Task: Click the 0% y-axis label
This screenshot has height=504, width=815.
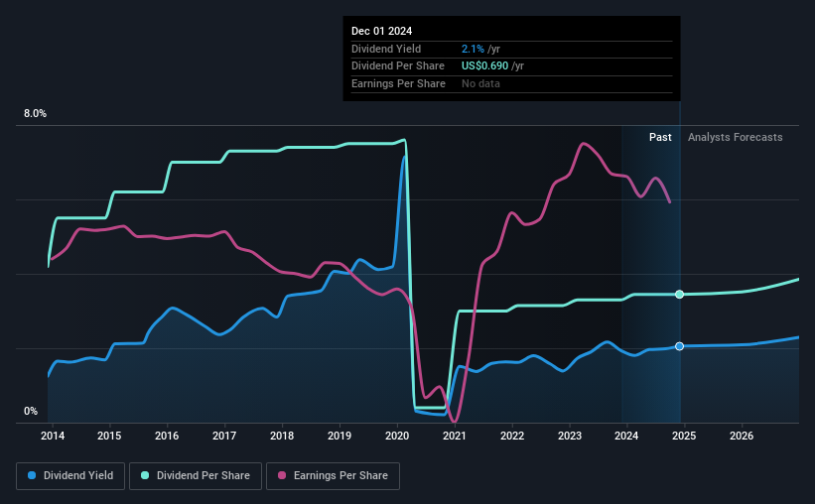Action: (31, 411)
